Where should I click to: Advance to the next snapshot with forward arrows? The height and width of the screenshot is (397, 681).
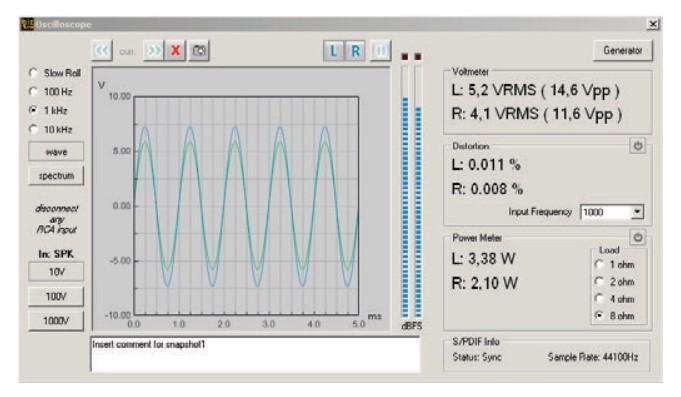pos(154,51)
